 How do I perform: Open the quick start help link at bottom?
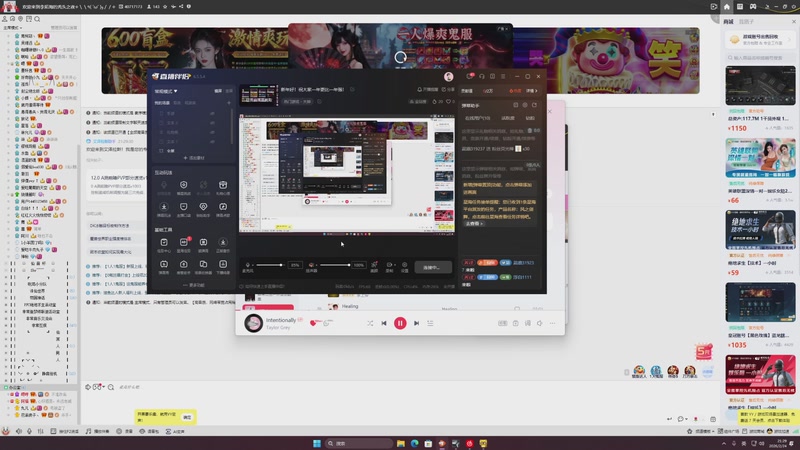point(261,287)
